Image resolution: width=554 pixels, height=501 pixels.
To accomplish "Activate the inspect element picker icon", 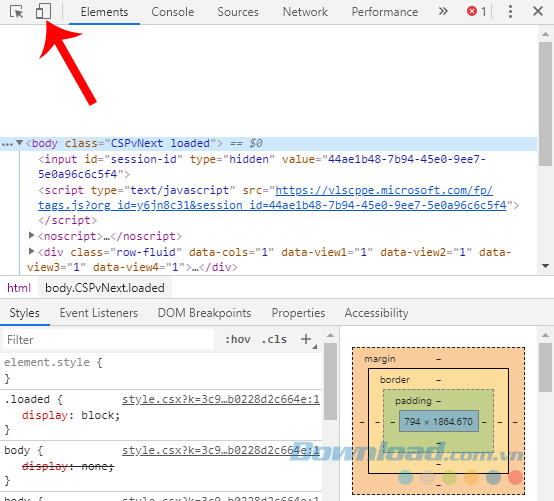I will click(x=16, y=12).
